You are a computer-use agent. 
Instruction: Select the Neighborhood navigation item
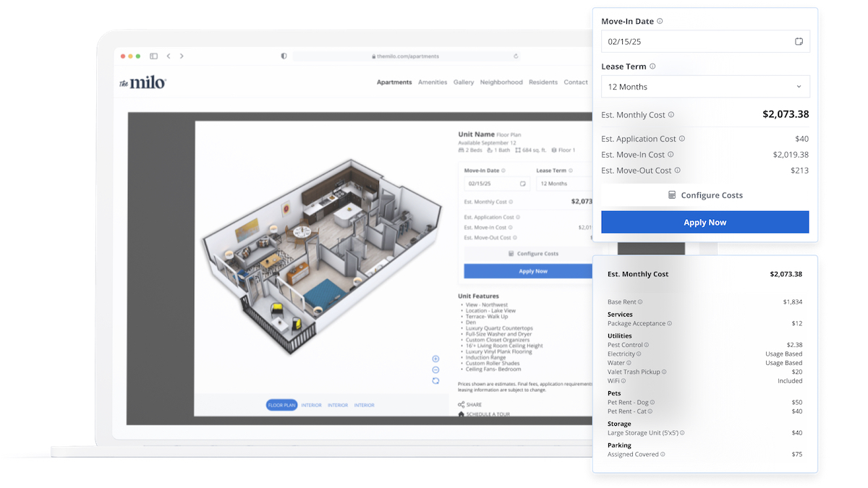501,82
